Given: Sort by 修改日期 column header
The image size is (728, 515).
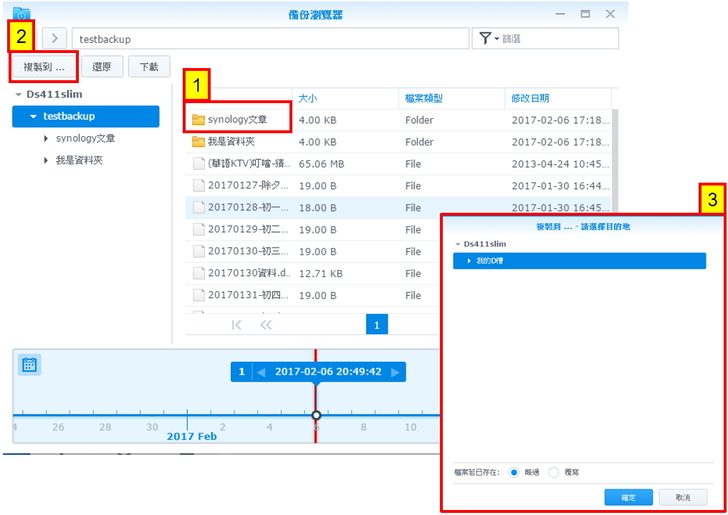Looking at the screenshot, I should pyautogui.click(x=530, y=98).
